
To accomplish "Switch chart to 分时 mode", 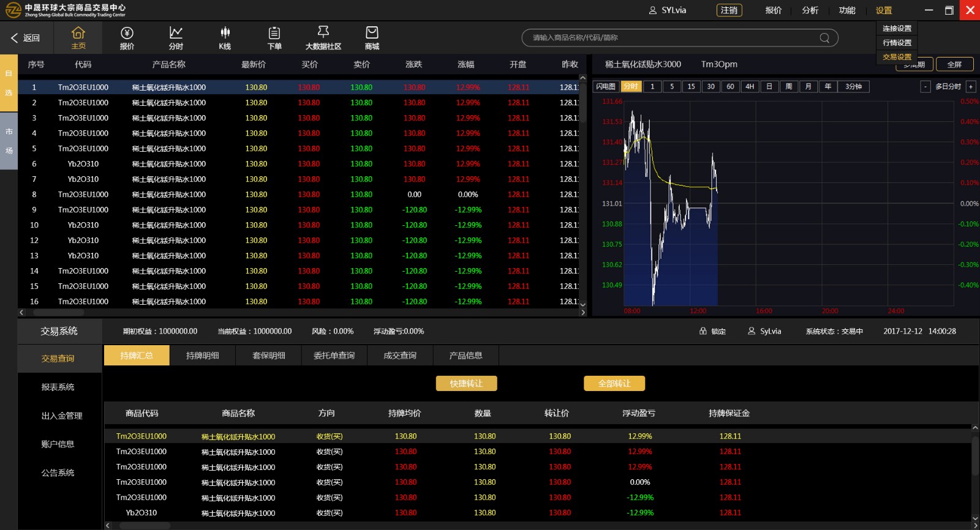I will 631,87.
